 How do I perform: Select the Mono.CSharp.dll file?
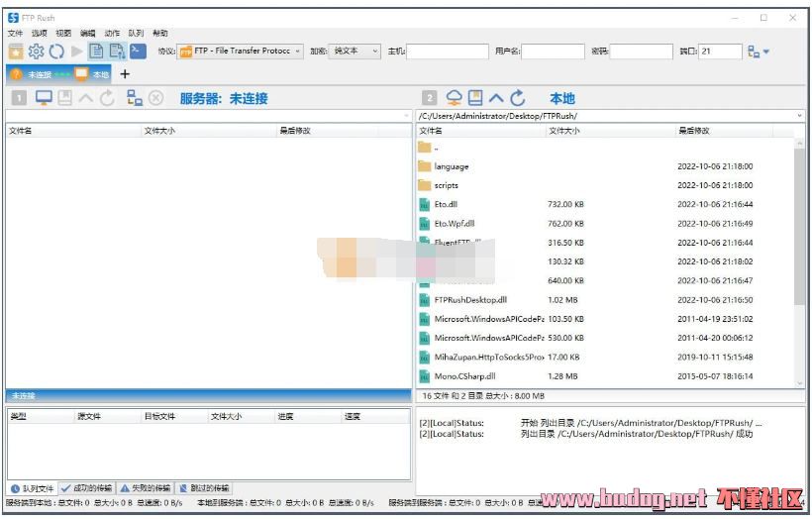[x=604, y=376]
